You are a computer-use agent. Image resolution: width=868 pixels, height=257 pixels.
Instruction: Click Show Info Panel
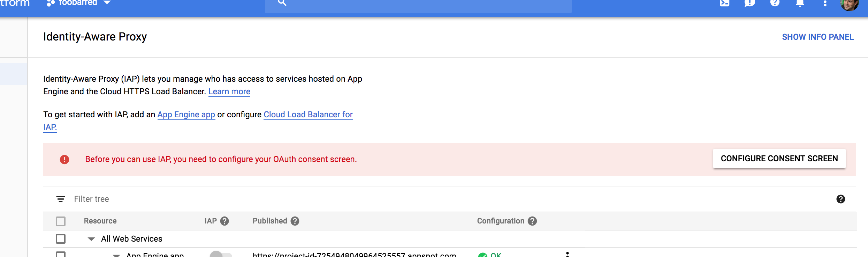click(x=817, y=37)
